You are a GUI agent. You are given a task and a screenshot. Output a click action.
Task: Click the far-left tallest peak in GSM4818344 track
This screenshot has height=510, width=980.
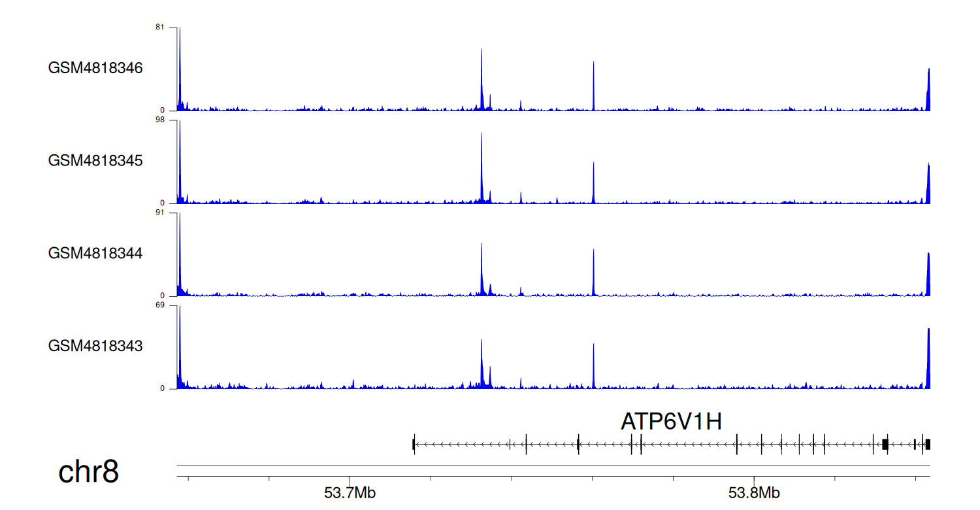(x=180, y=256)
